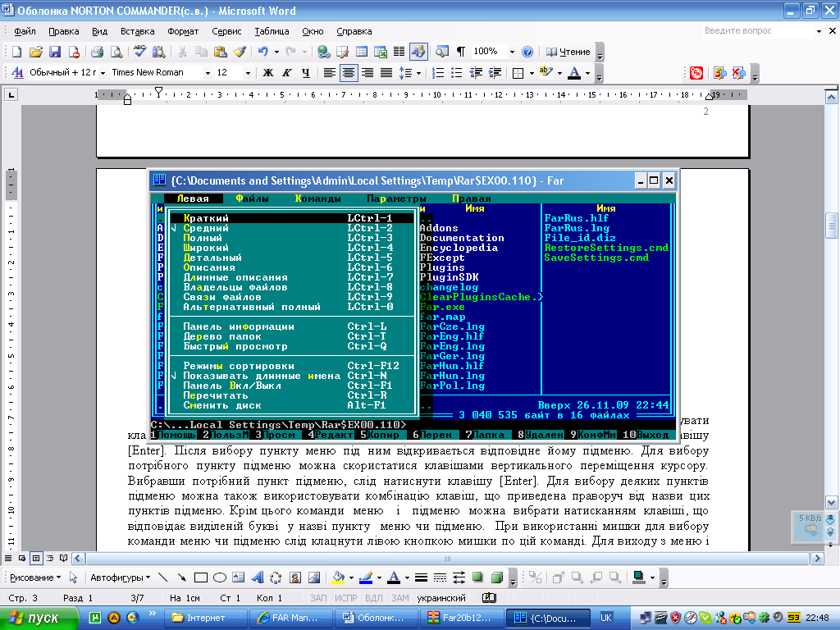
Task: Click the пуск Start button
Action: [x=39, y=618]
